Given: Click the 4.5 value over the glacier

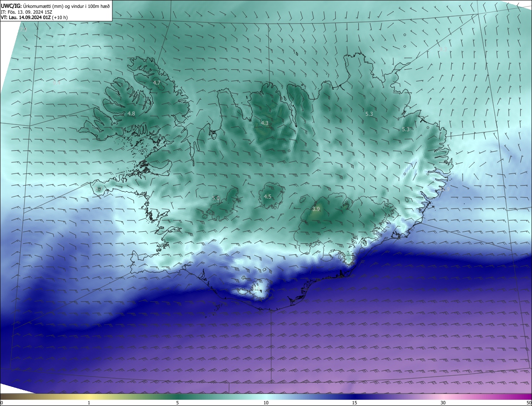Looking at the screenshot, I should 268,197.
